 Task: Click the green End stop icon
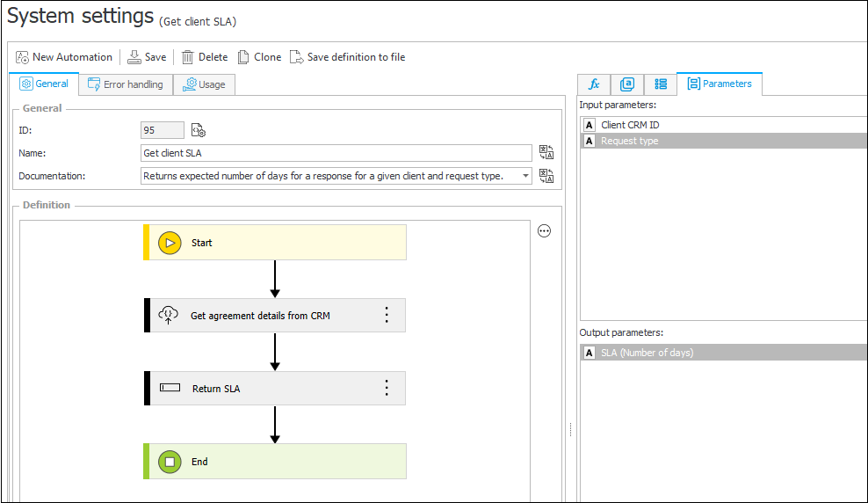click(x=170, y=462)
